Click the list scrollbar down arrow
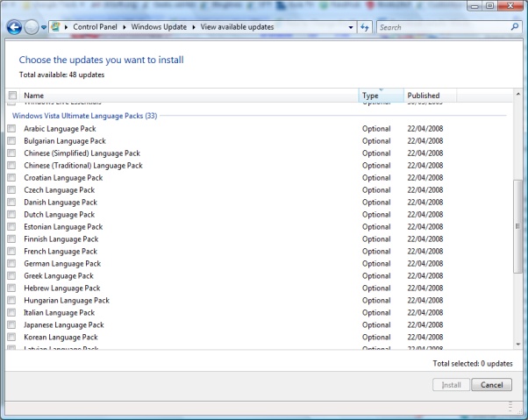The width and height of the screenshot is (528, 420). tap(517, 344)
